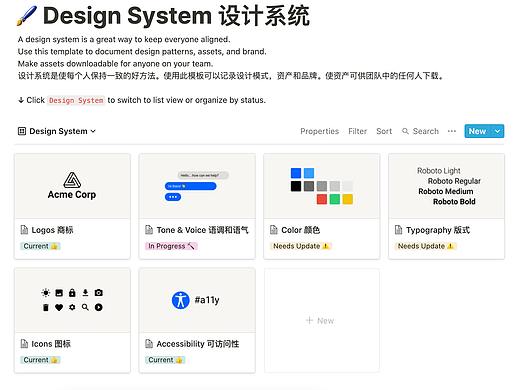Image resolution: width=520 pixels, height=390 pixels.
Task: Click the green color swatch
Action: (335, 199)
